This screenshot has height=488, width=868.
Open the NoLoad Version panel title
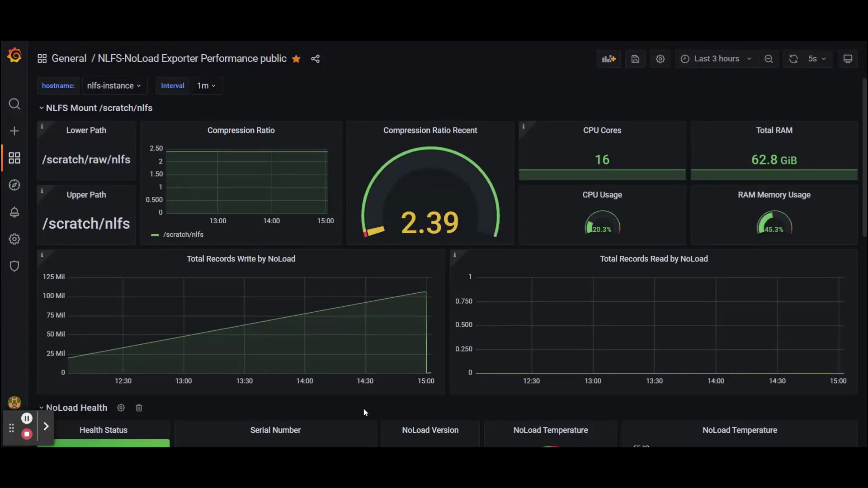(430, 430)
